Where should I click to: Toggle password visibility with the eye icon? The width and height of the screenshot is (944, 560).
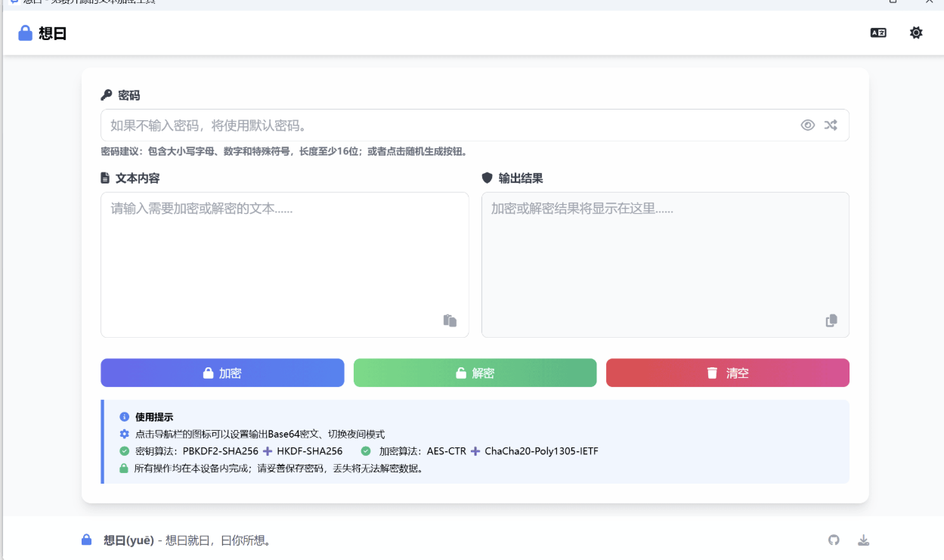(x=808, y=125)
